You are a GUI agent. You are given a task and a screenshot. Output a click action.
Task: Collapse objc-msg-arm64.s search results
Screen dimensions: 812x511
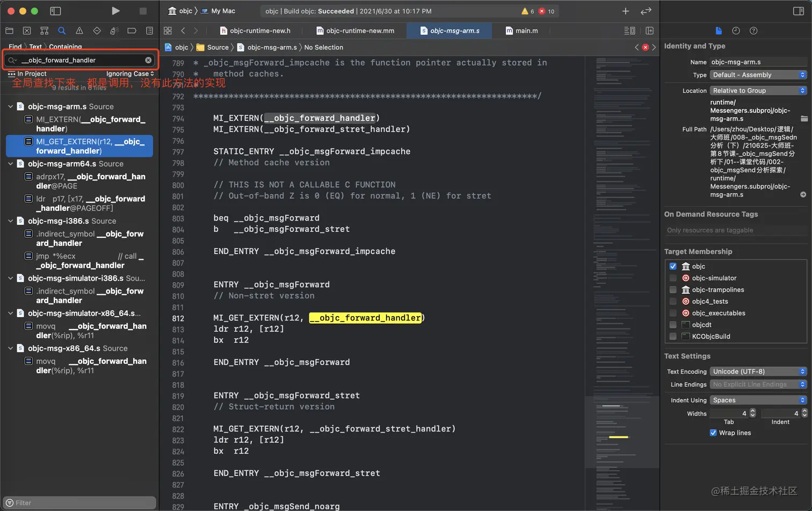click(11, 164)
